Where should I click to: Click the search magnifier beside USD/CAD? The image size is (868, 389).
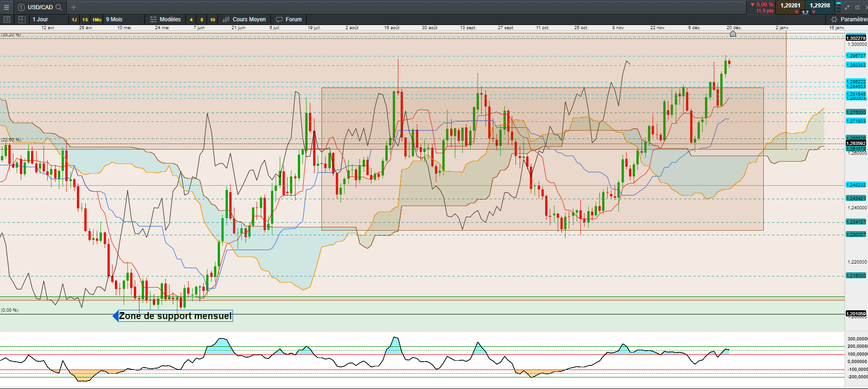59,7
